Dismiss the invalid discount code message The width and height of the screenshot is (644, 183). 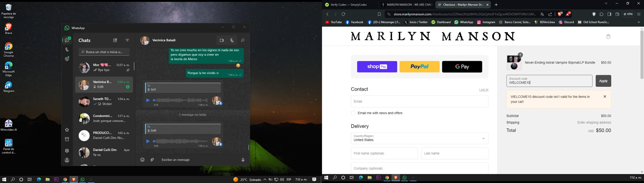pos(605,97)
